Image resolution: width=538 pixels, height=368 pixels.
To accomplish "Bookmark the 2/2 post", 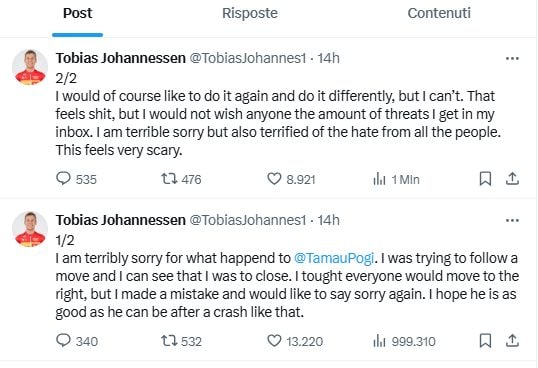I will (485, 179).
